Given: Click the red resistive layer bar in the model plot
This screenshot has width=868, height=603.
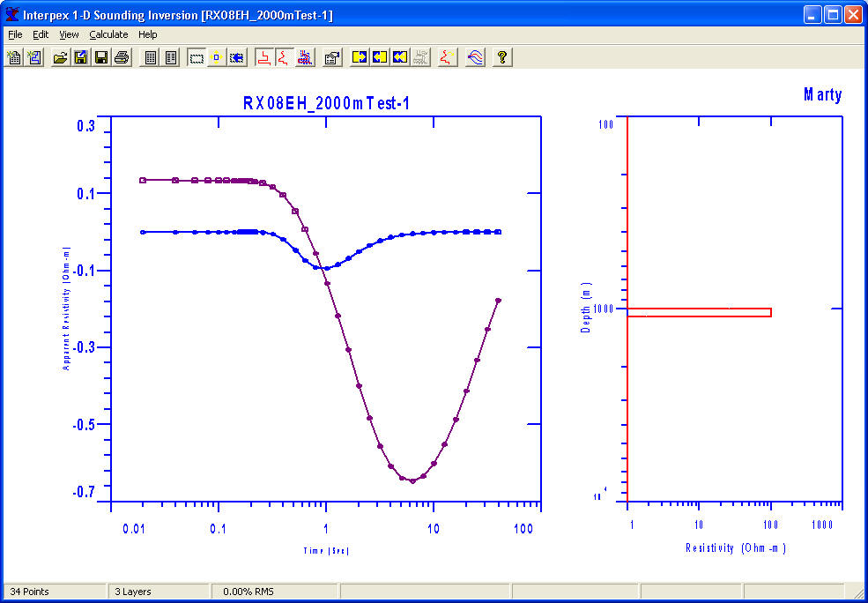Looking at the screenshot, I should pos(699,312).
